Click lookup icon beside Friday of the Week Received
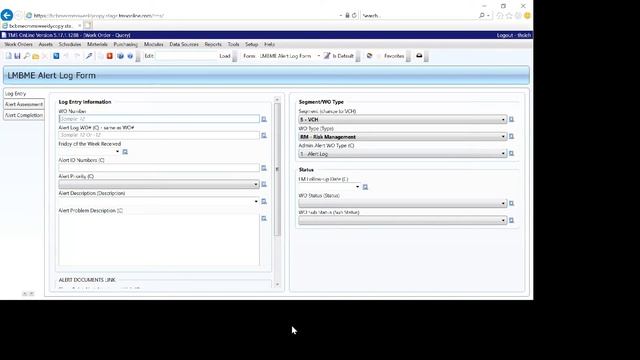This screenshot has height=360, width=640. [125, 151]
